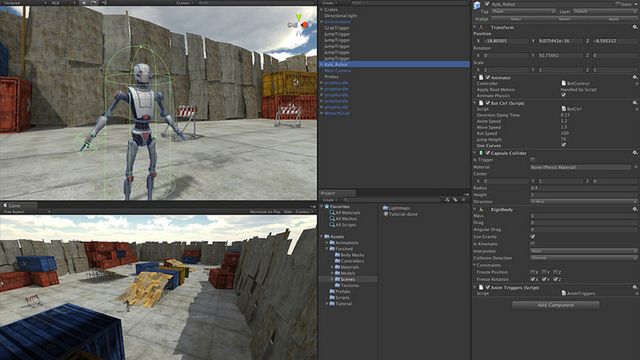Screen dimensions: 640x360
Task: Toggle the Capsule Collider enabled checkbox
Action: pos(488,153)
